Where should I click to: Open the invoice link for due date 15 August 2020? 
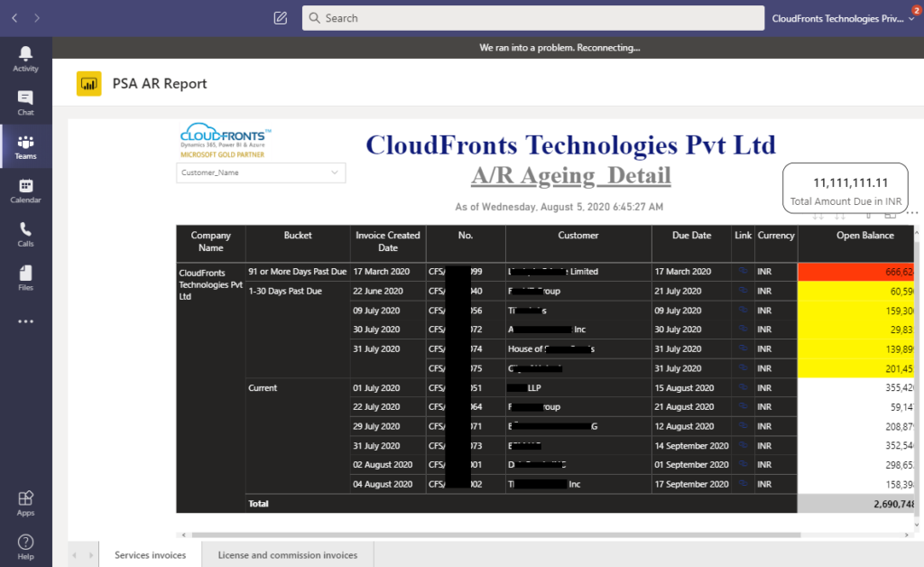point(743,387)
